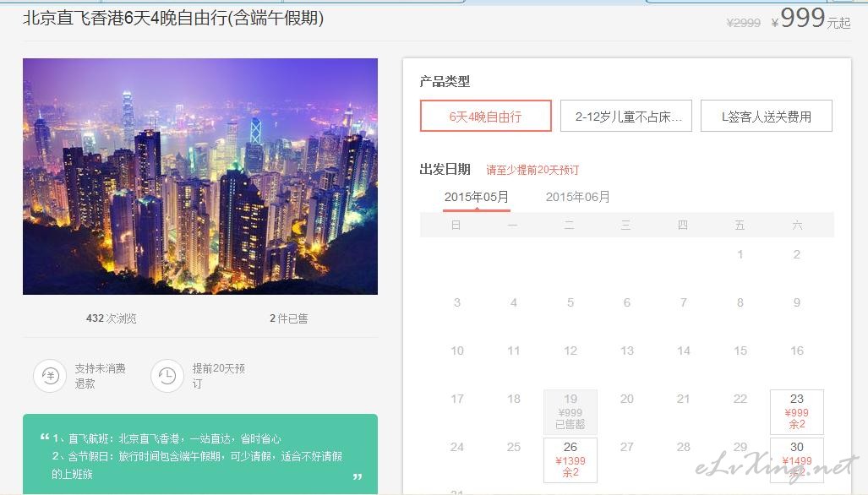Image resolution: width=868 pixels, height=495 pixels.
Task: Click calendar date 24
Action: pyautogui.click(x=456, y=447)
